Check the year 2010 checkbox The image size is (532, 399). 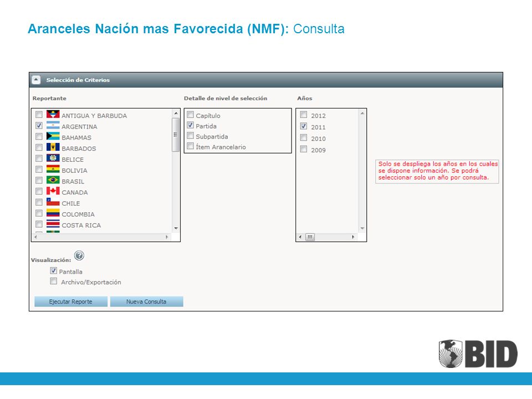coord(304,138)
